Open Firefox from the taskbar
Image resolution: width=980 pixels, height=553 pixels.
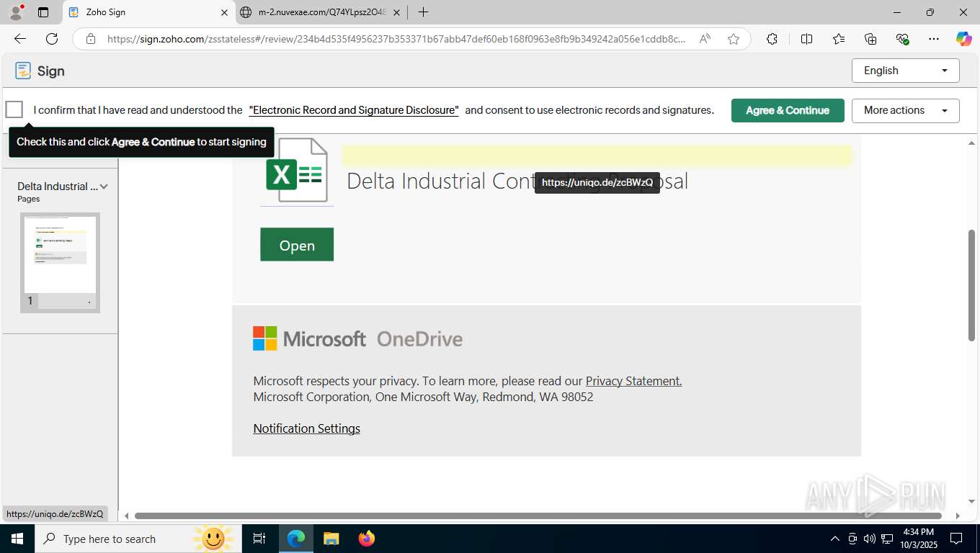click(367, 539)
